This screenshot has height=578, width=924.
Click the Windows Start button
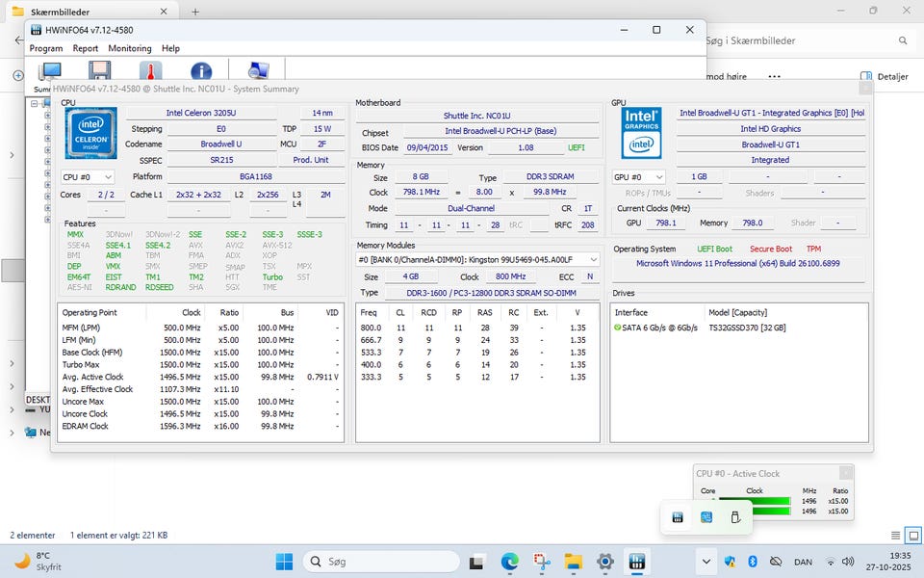pos(285,562)
